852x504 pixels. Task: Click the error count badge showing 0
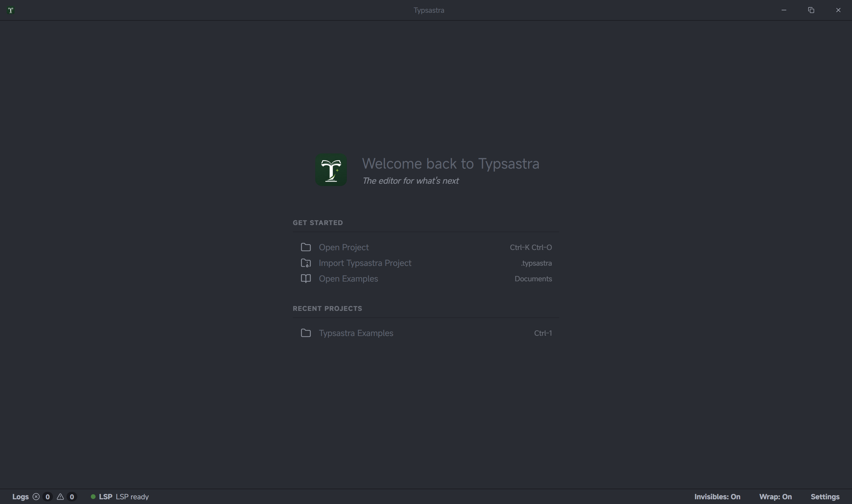point(48,497)
